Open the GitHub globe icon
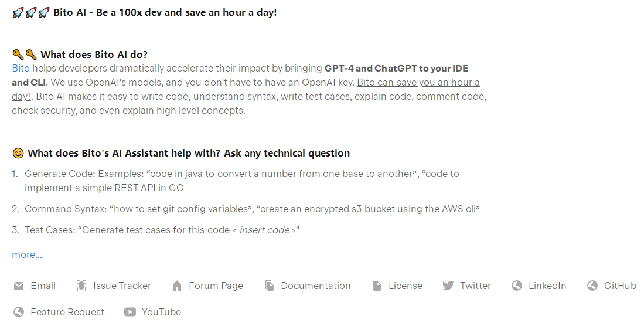The width and height of the screenshot is (644, 326). point(592,286)
